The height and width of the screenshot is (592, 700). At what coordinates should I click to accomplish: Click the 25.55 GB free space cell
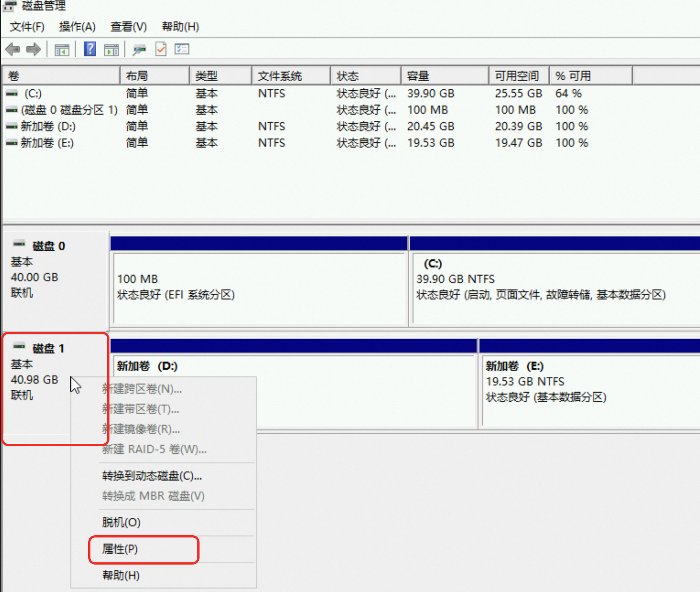(519, 93)
